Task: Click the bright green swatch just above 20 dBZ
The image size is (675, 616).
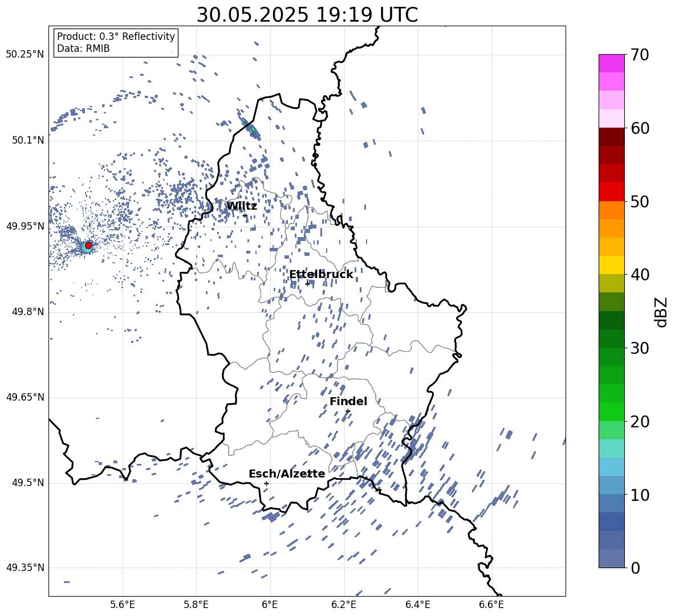Action: tap(611, 411)
